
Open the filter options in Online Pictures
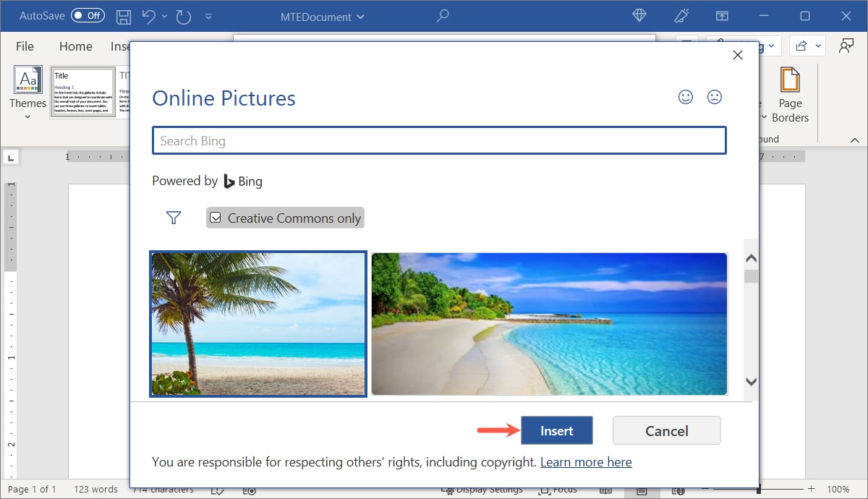(174, 217)
